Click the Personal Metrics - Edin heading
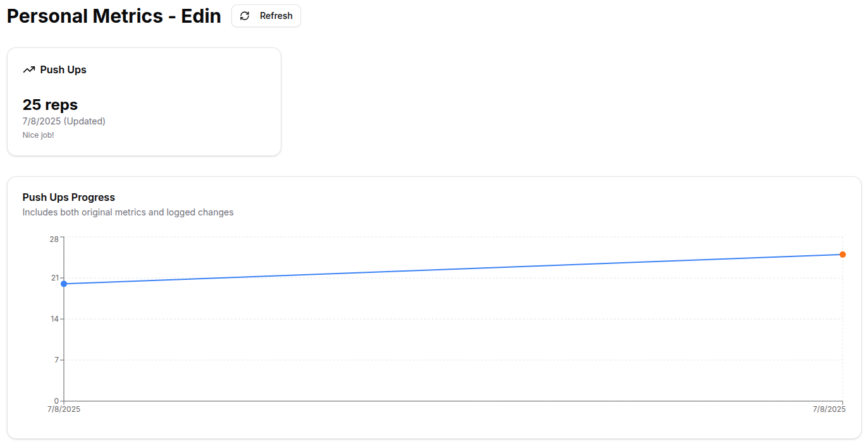 pyautogui.click(x=114, y=16)
